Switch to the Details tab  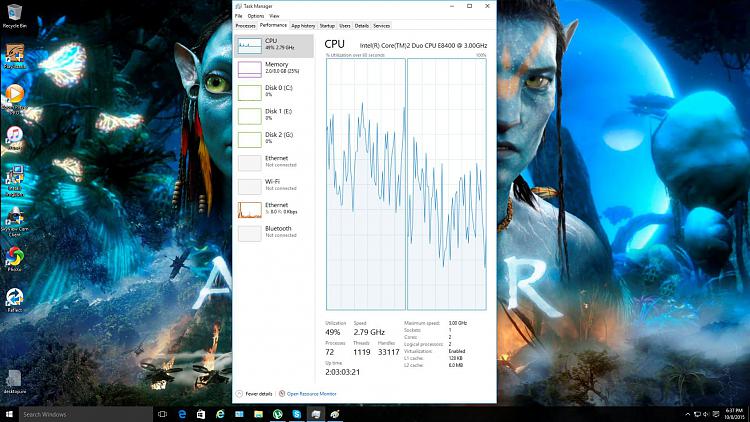coord(362,26)
